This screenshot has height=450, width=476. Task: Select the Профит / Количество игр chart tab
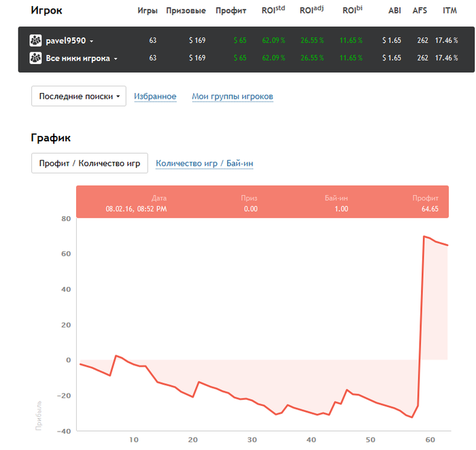click(x=90, y=163)
